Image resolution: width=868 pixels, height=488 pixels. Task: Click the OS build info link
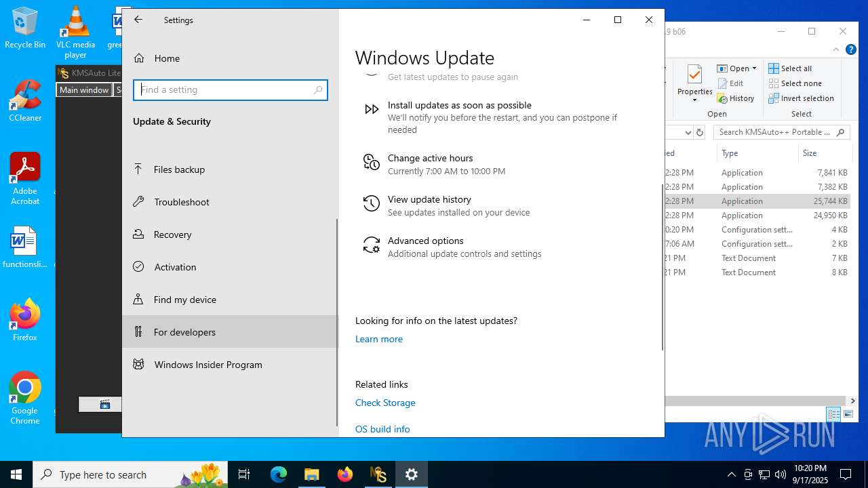382,429
